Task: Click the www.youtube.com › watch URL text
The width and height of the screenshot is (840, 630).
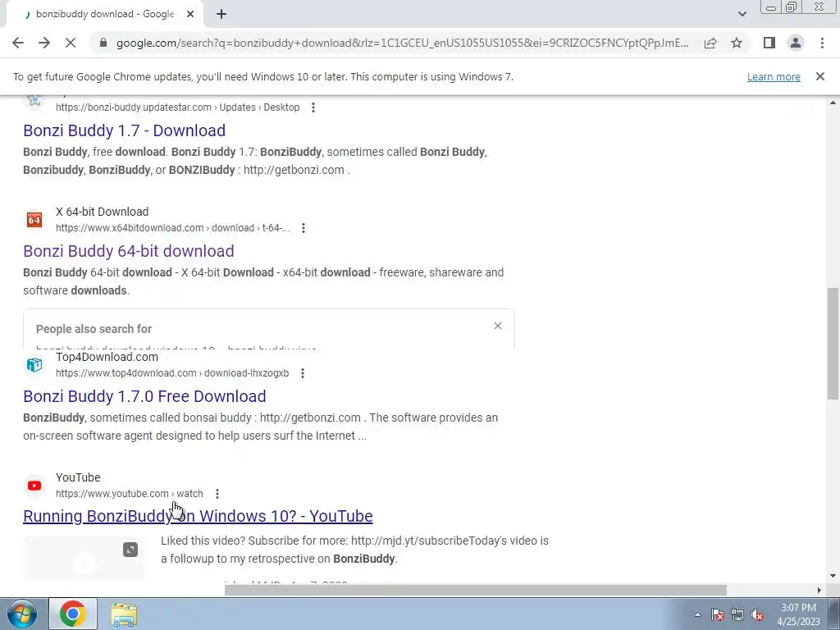Action: (x=129, y=493)
